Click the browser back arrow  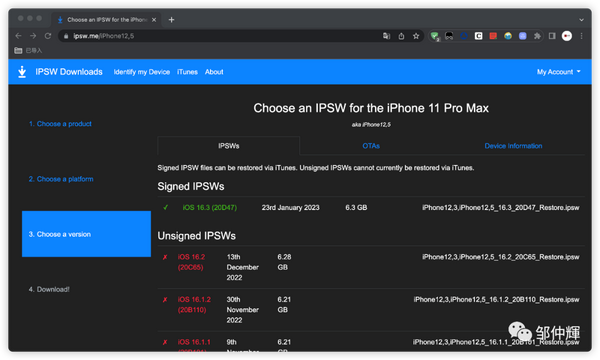(18, 36)
